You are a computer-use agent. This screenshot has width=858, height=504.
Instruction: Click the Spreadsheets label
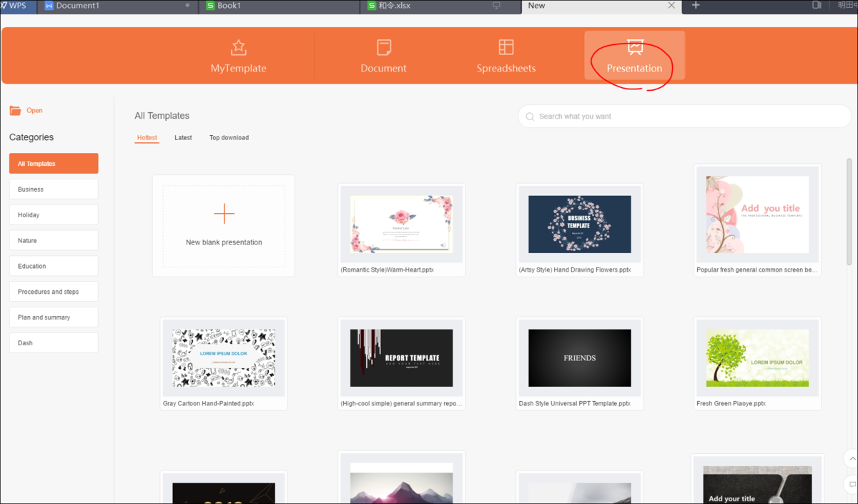(x=506, y=69)
